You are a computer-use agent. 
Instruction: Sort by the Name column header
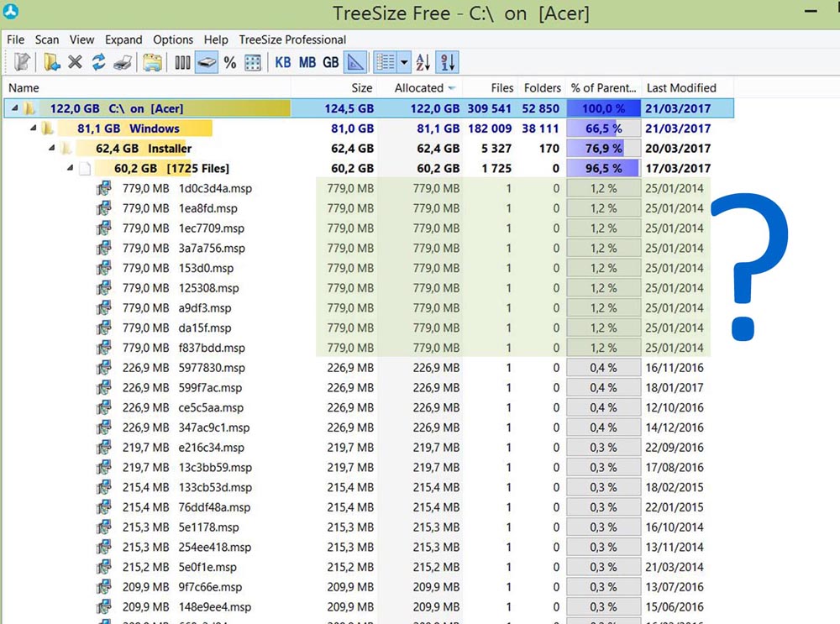coord(147,88)
